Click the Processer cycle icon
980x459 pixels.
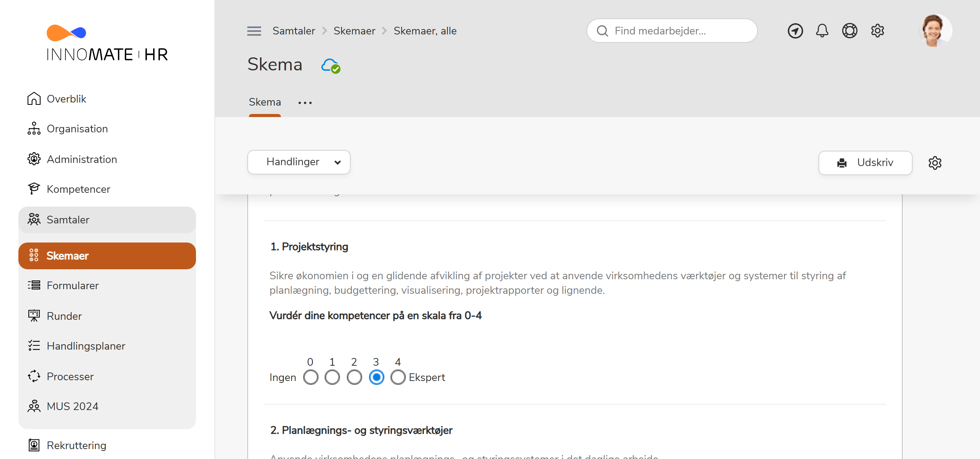coord(34,376)
